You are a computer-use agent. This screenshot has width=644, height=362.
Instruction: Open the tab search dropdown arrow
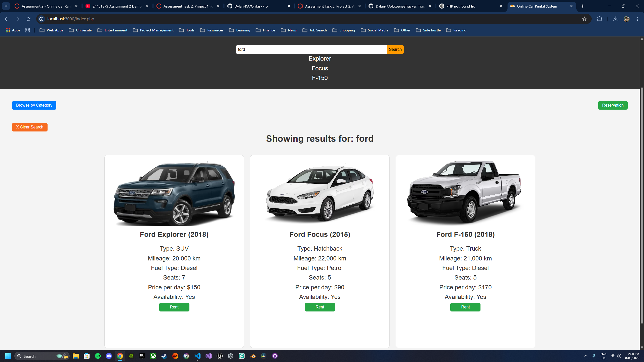[6, 6]
